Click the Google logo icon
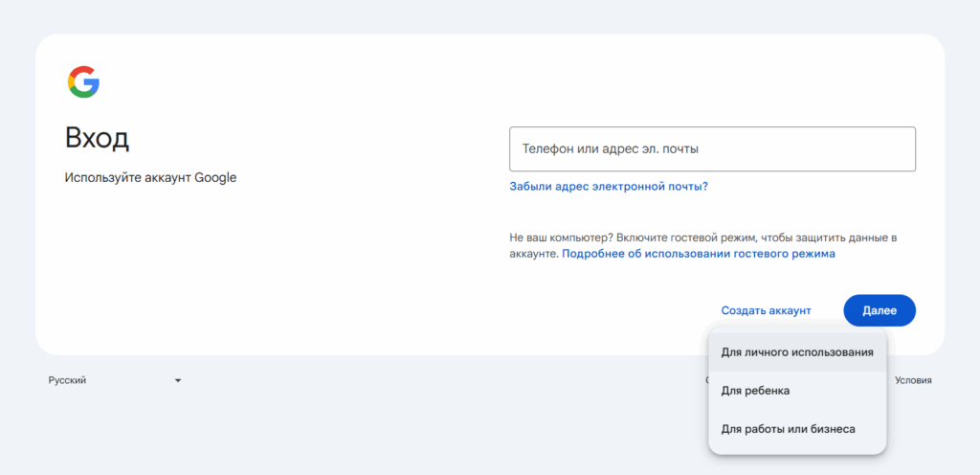The width and height of the screenshot is (980, 475). 84,81
